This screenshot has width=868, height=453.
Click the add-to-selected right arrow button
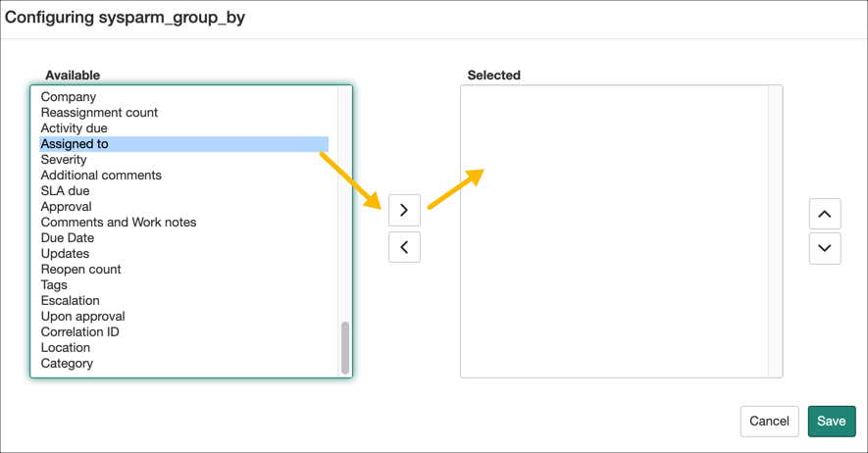pos(404,210)
